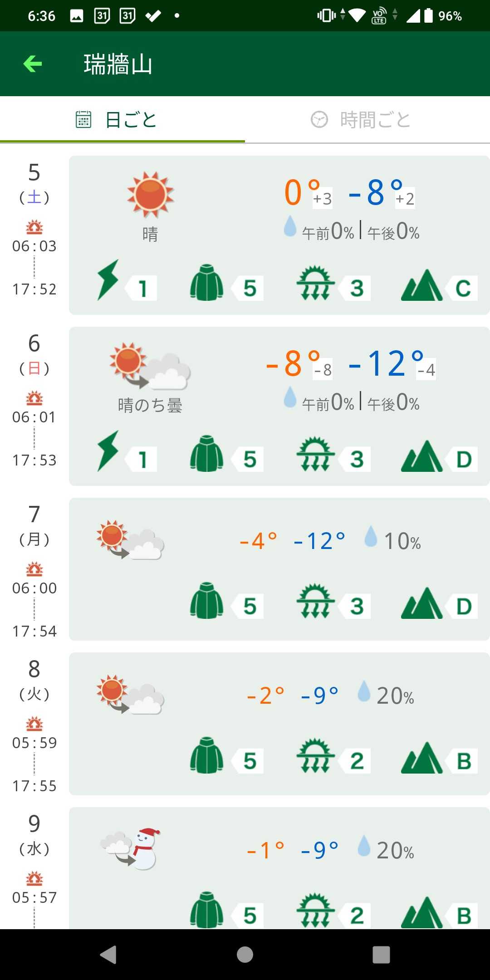Tap the sun-then-cloud icon for day 7
Image resolution: width=490 pixels, height=980 pixels.
click(131, 539)
